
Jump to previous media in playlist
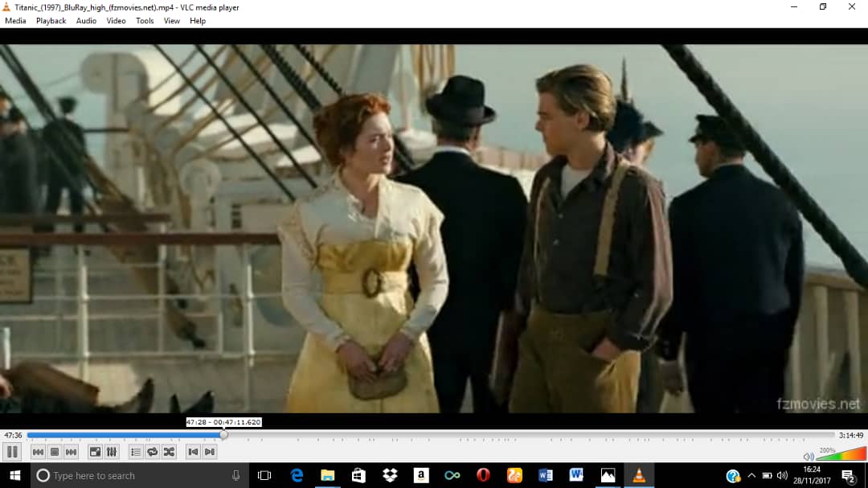coord(38,452)
